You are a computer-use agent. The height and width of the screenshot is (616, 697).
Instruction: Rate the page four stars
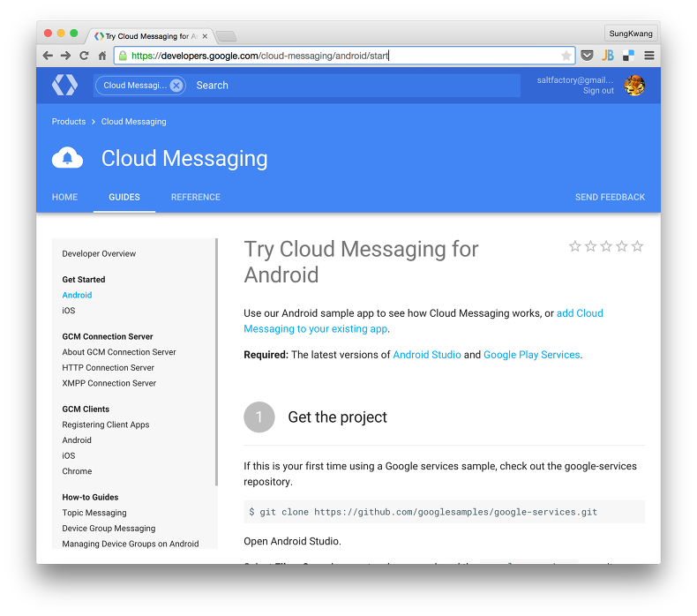point(621,246)
